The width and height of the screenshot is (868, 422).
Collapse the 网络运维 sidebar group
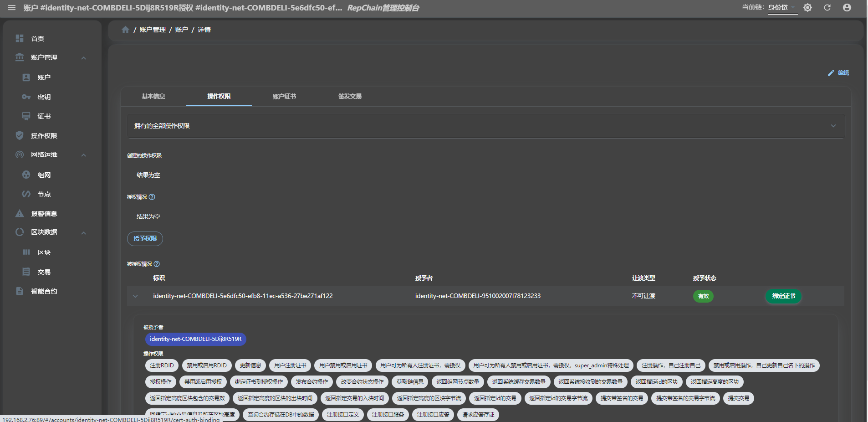84,155
